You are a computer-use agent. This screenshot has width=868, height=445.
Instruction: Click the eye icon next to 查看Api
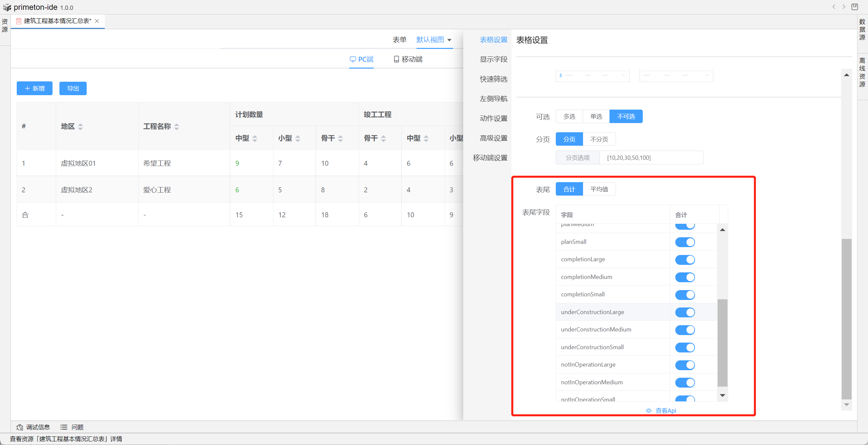[648, 411]
